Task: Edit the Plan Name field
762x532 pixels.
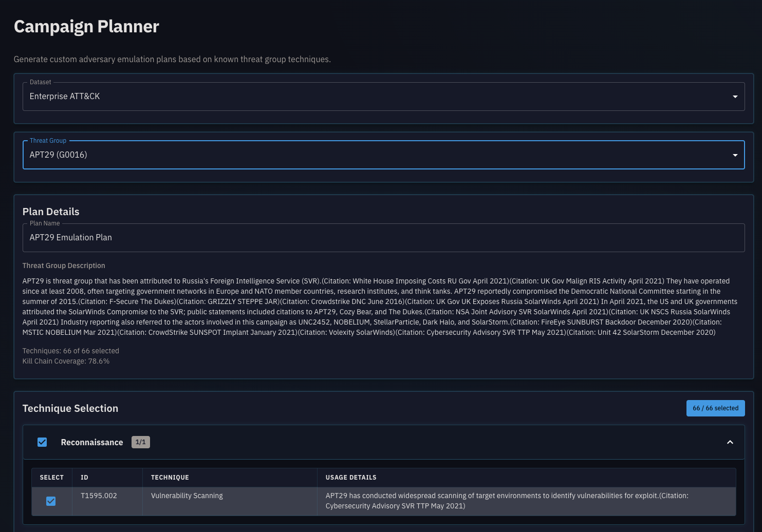Action: pyautogui.click(x=383, y=238)
